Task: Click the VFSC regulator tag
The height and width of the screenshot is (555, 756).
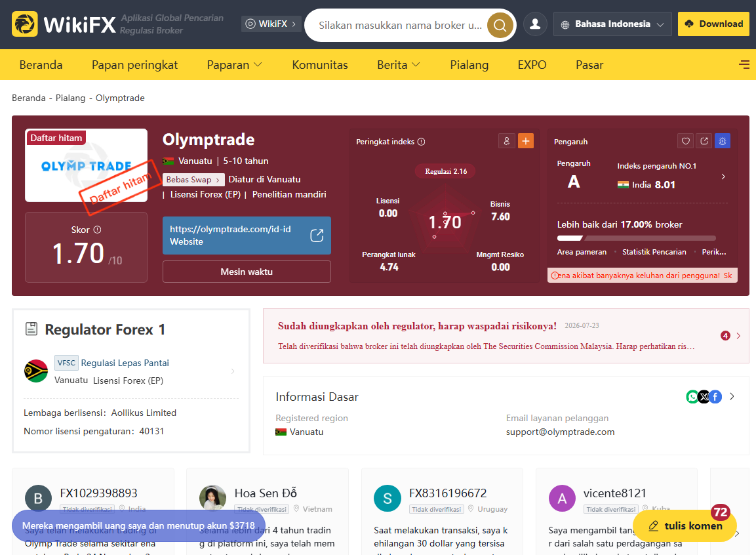Action: click(66, 363)
